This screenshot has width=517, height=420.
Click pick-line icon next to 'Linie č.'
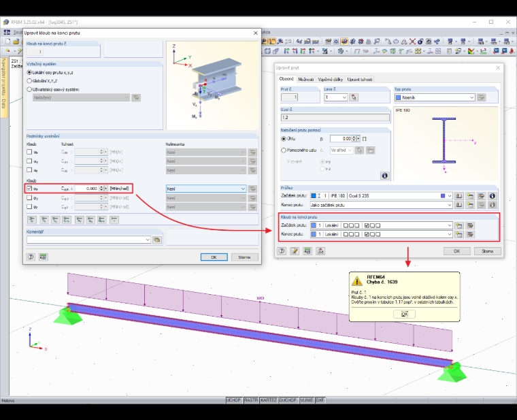coord(354,97)
